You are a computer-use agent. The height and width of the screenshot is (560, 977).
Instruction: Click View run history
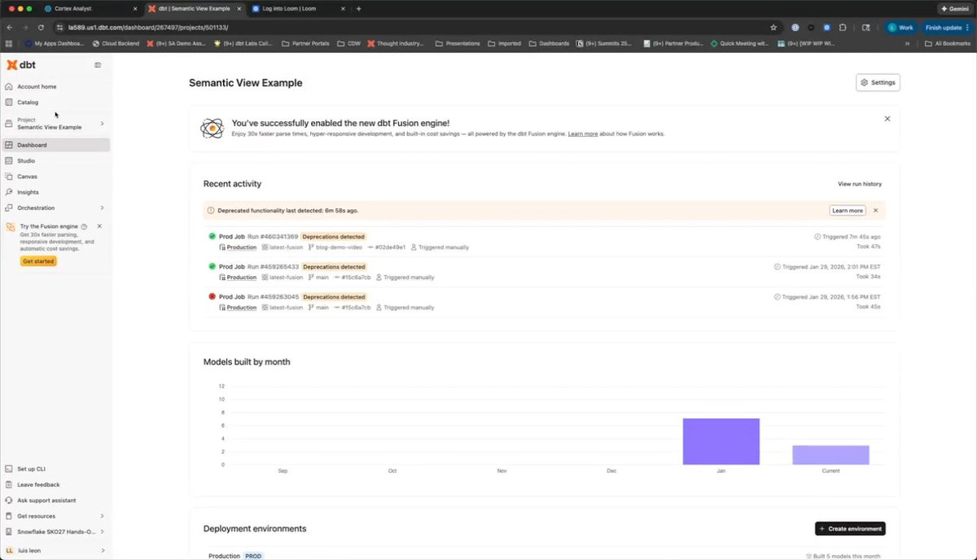click(860, 184)
